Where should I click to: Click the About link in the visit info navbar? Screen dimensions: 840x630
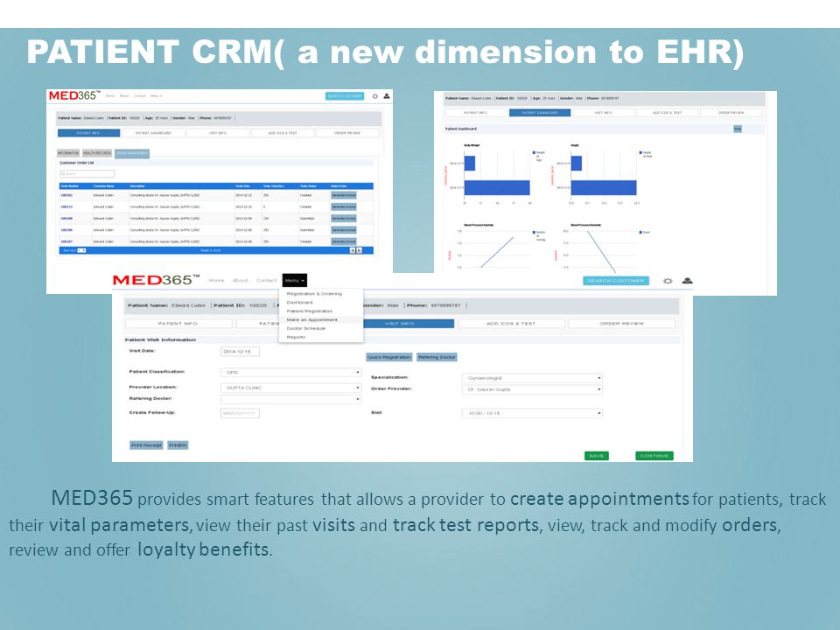241,280
